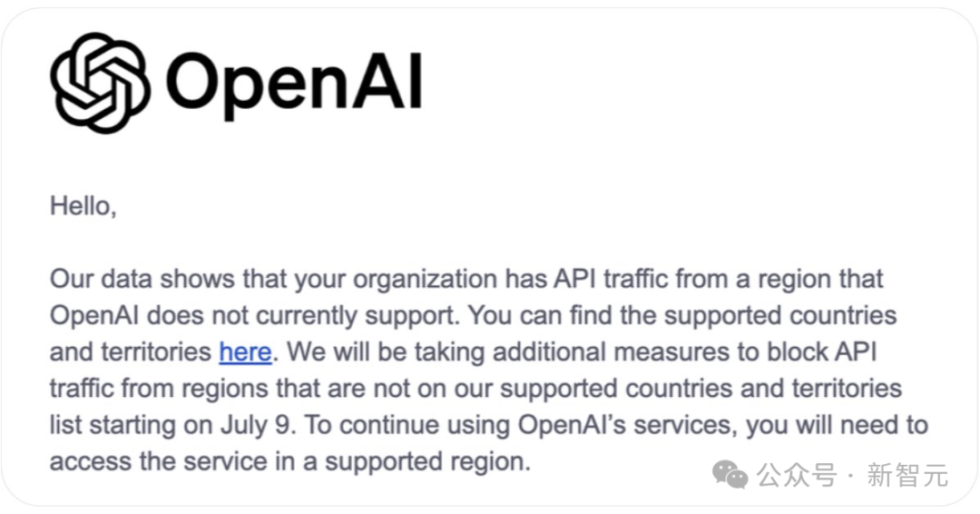Click the "Hello," greeting line
The width and height of the screenshot is (980, 514).
83,206
